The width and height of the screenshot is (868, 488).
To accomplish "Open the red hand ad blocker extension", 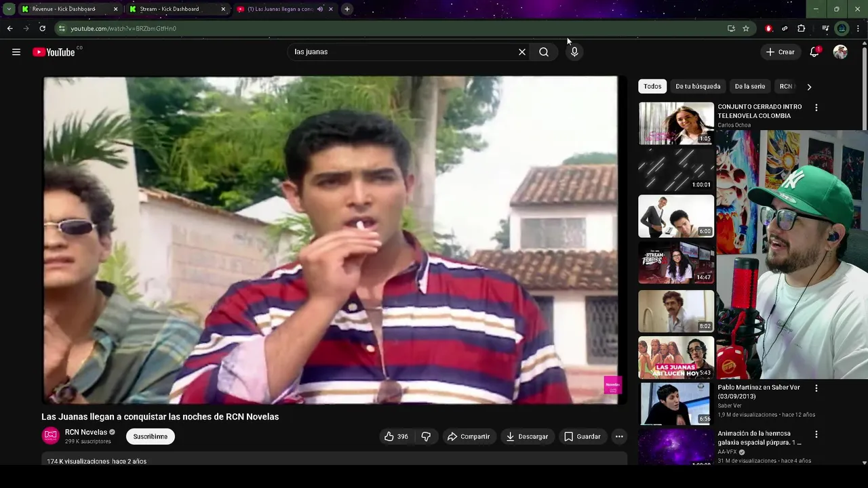I will pyautogui.click(x=768, y=28).
